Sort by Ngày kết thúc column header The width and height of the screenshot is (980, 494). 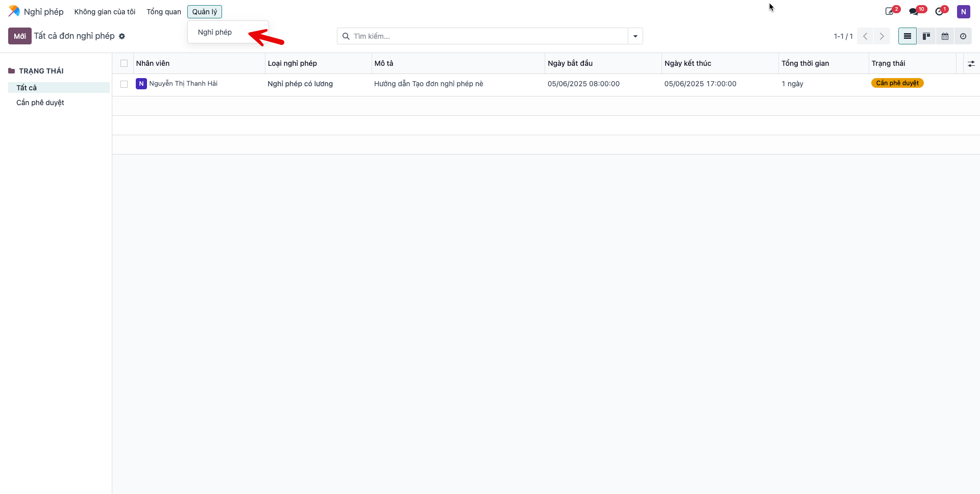tap(720, 63)
